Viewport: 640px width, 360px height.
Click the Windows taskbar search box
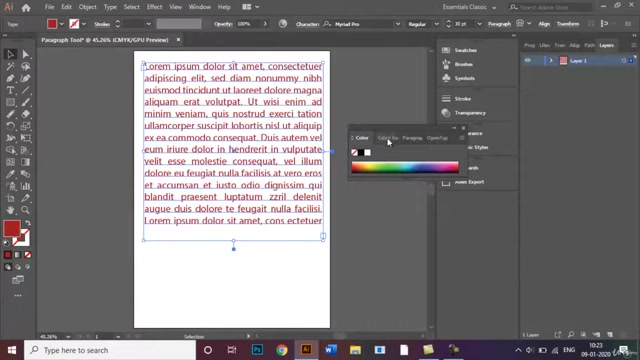[110, 350]
